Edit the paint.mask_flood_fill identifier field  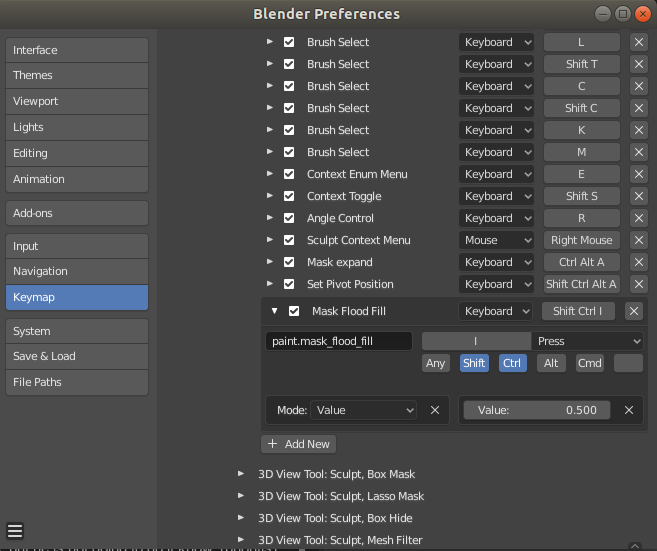[x=339, y=341]
